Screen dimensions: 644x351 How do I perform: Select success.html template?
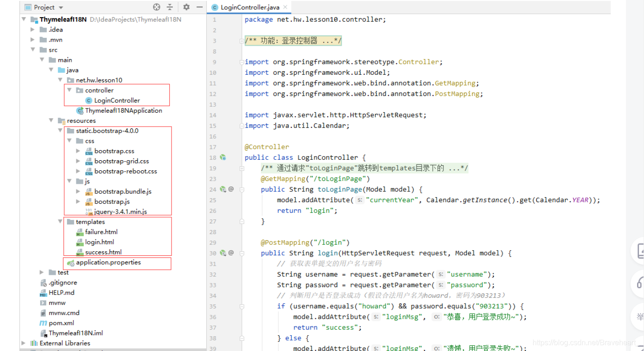[99, 252]
